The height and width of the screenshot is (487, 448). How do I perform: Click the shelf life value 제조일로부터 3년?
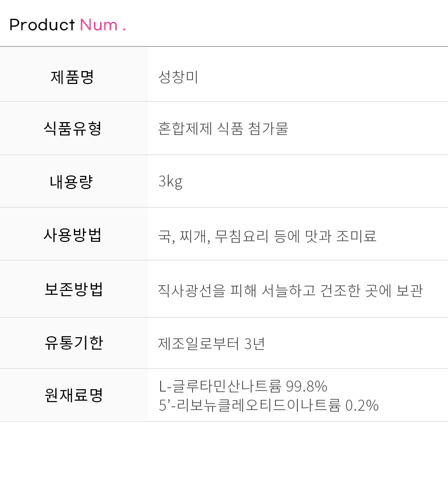[212, 343]
